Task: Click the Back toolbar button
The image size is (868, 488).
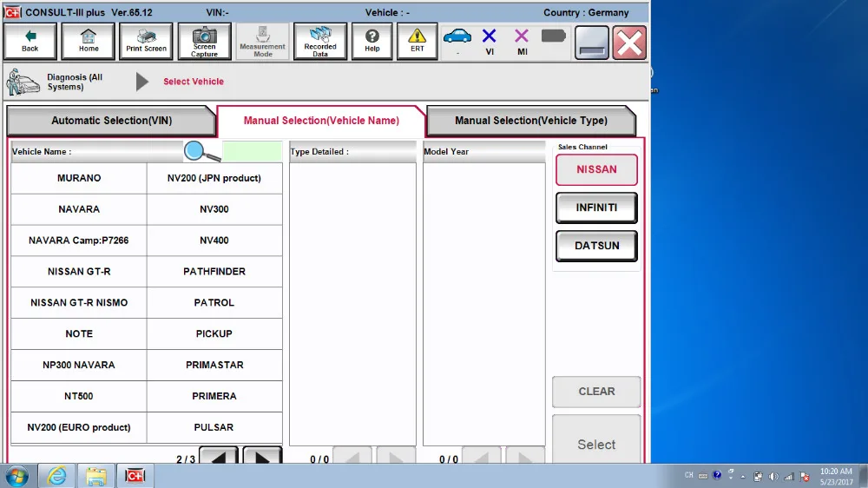Action: [x=30, y=41]
